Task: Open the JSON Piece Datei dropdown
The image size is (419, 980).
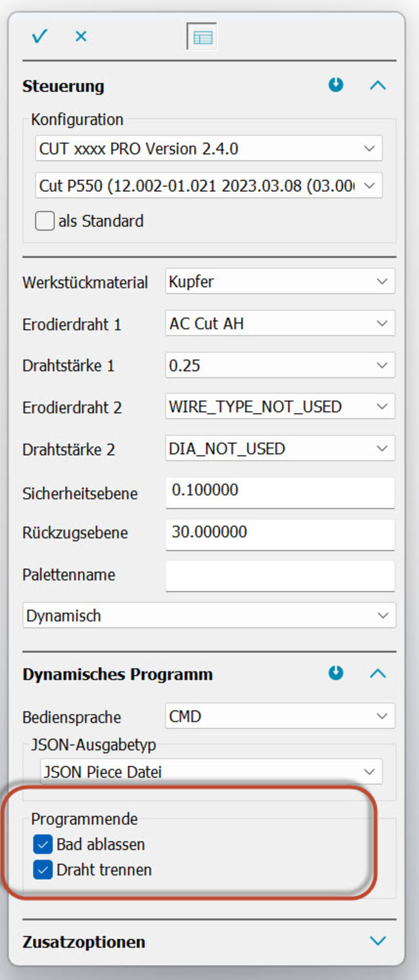Action: pos(211,772)
